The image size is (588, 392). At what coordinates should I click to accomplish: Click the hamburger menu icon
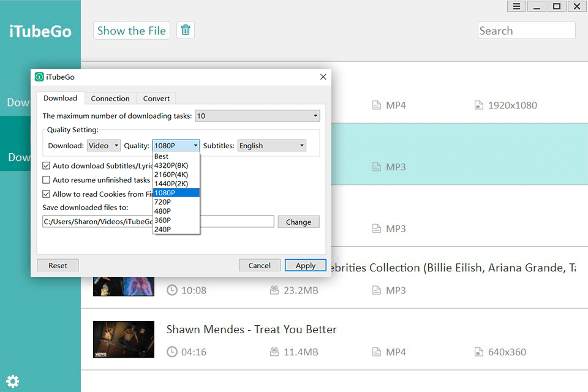[x=516, y=7]
